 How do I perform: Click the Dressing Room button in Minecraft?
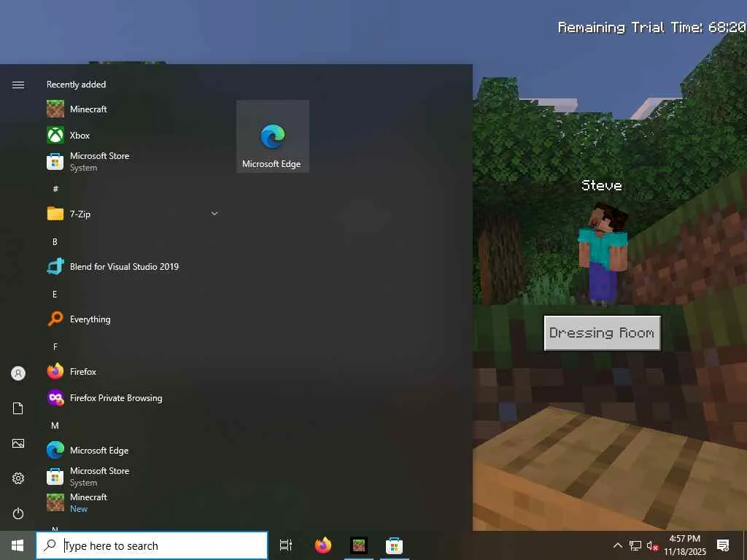(x=602, y=332)
